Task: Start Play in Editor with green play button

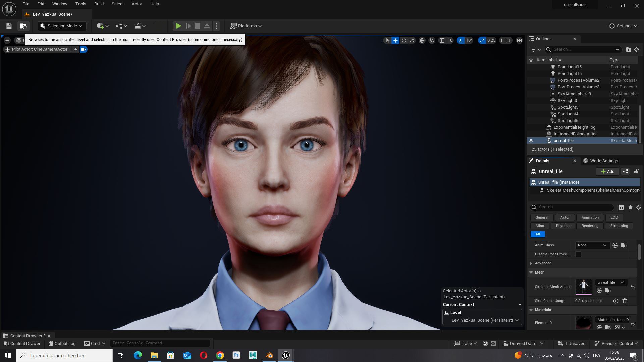Action: point(178,26)
